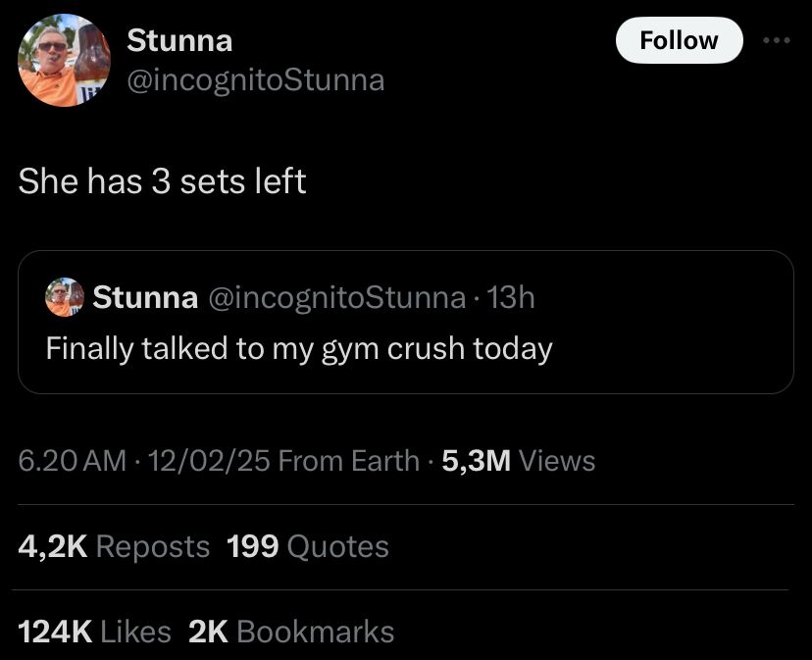Screen dimensions: 812x660
Task: View the 124K Likes list
Action: coord(94,632)
